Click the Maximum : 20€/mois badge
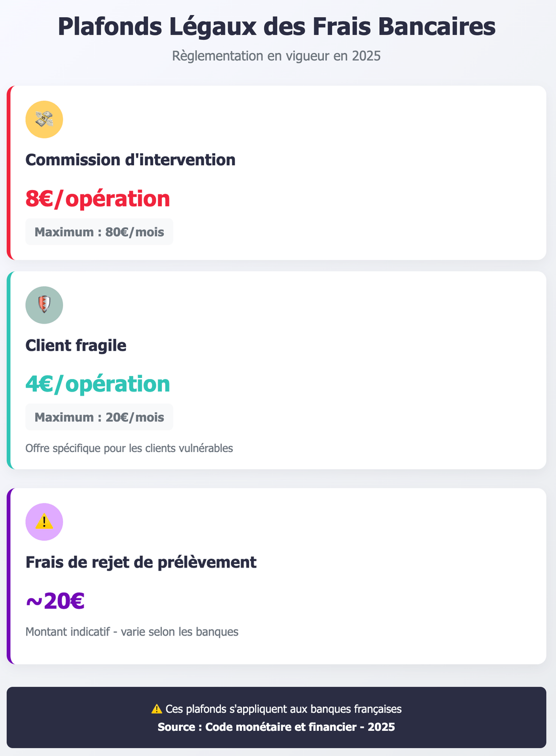556x756 pixels. (99, 417)
